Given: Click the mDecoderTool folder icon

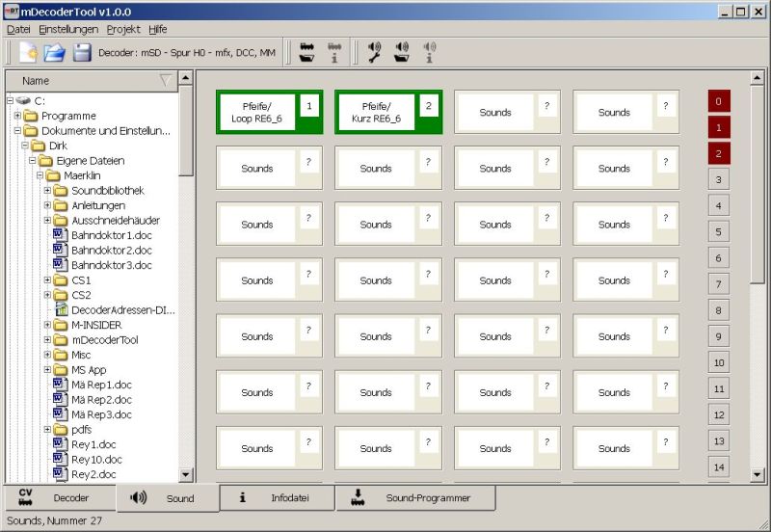Looking at the screenshot, I should (x=61, y=340).
